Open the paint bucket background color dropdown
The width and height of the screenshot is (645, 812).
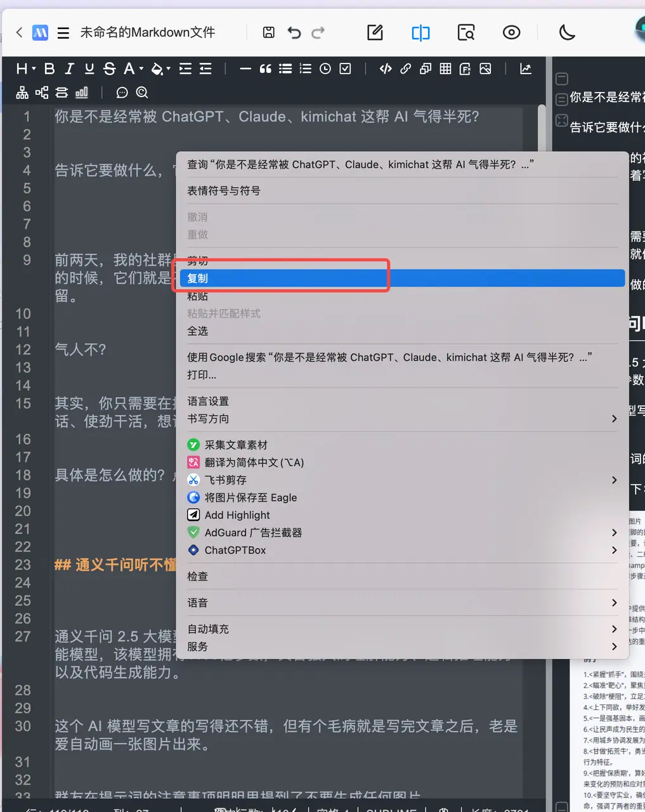[161, 69]
